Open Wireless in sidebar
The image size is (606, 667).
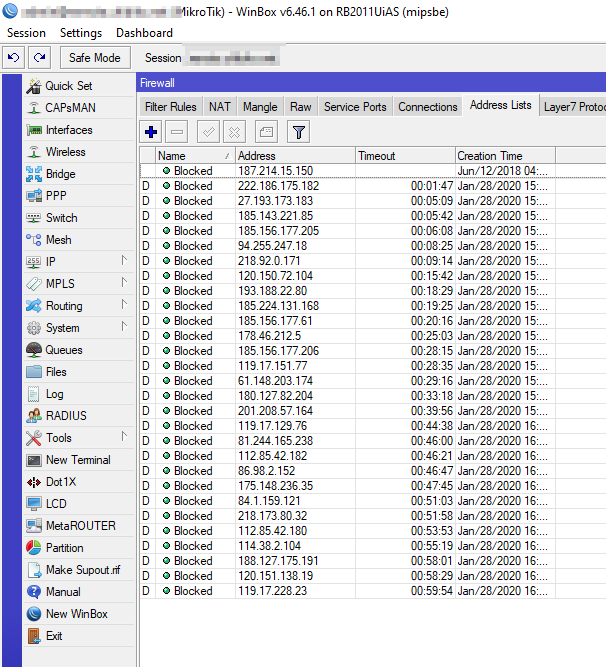pyautogui.click(x=79, y=152)
